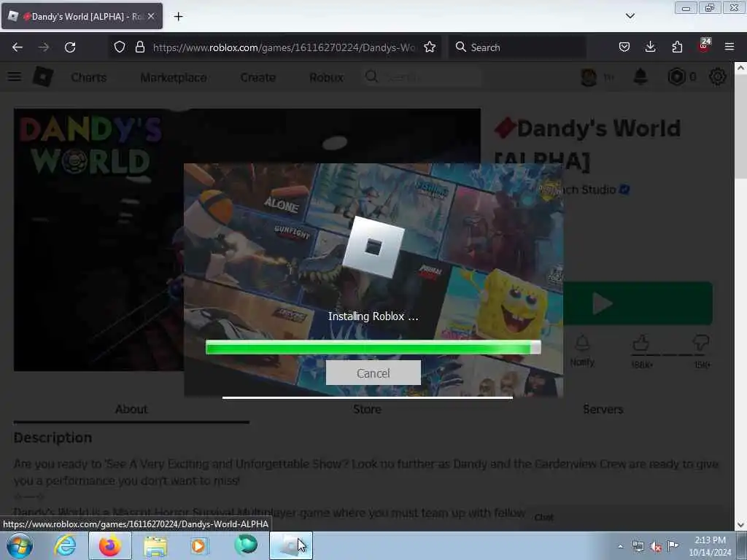
Task: Launch Internet Explorer from taskbar
Action: pos(65,545)
